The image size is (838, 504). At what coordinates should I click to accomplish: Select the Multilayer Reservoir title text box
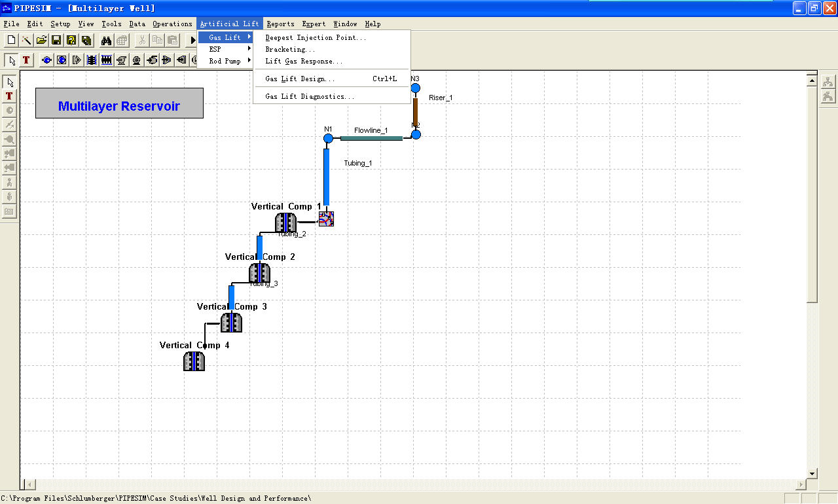tap(119, 103)
